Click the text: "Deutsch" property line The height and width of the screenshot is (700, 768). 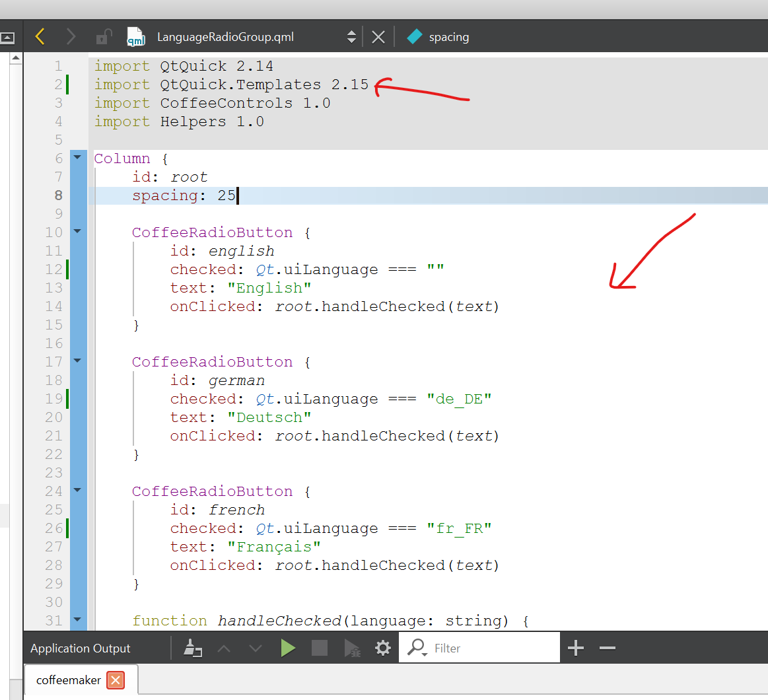(x=240, y=418)
